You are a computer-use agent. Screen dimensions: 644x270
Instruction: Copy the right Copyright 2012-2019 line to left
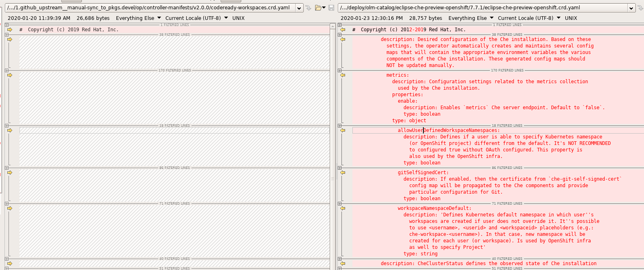(x=343, y=30)
